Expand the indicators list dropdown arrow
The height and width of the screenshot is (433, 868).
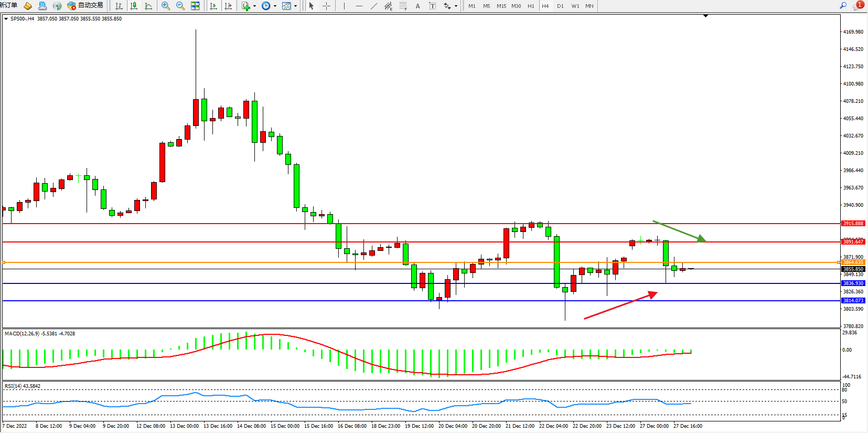[x=255, y=6]
